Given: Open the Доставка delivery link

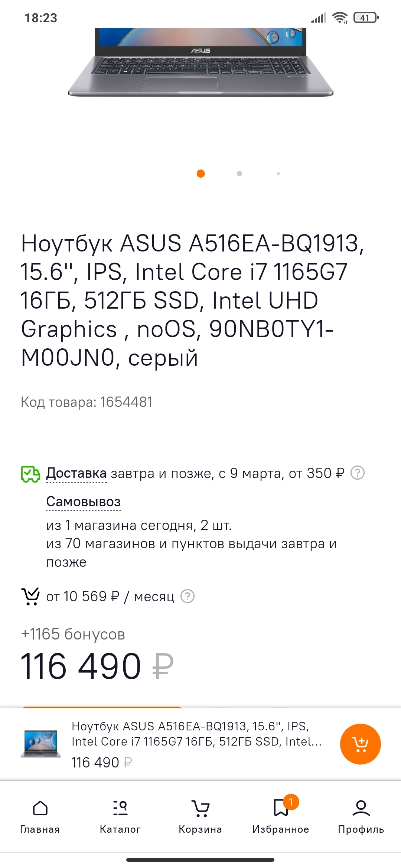Looking at the screenshot, I should click(76, 473).
